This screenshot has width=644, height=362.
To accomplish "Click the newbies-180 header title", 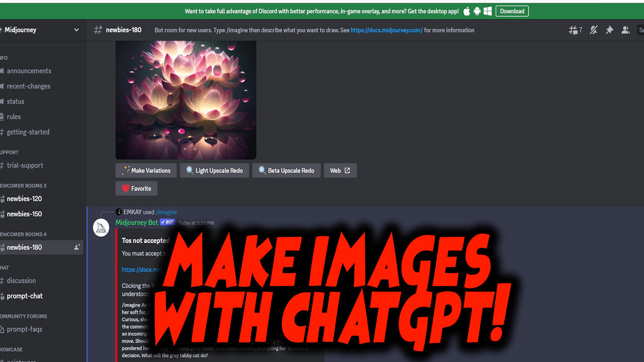I will point(124,30).
